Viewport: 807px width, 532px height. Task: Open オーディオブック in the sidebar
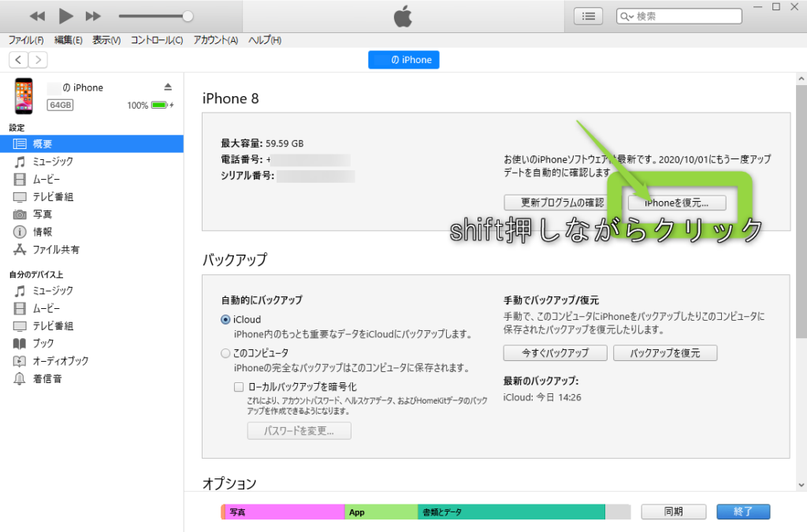[91, 361]
